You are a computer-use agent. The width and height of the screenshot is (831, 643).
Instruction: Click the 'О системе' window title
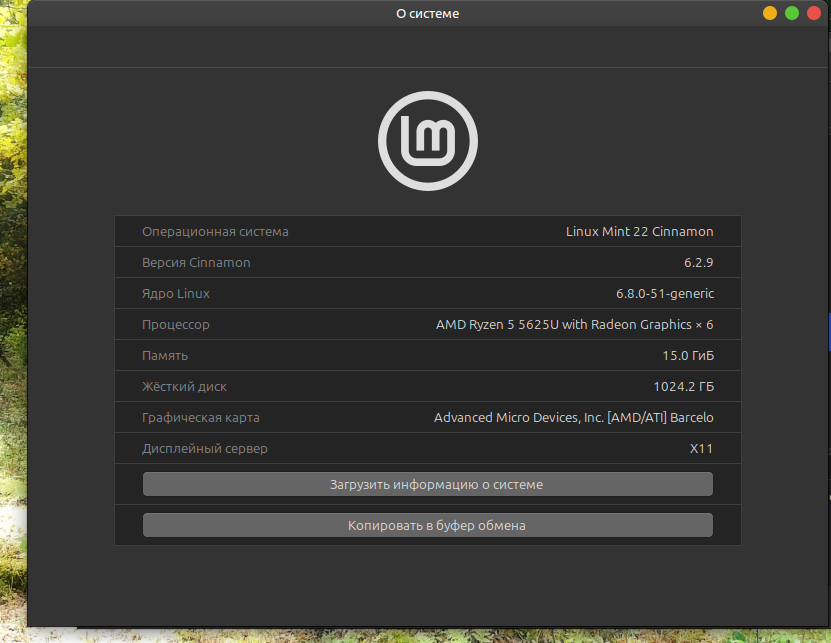click(428, 14)
